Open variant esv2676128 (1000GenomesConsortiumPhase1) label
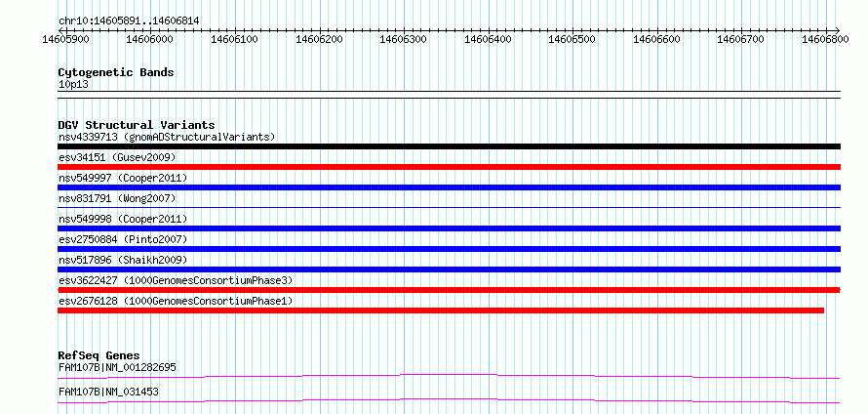This screenshot has height=414, width=868. pos(176,301)
